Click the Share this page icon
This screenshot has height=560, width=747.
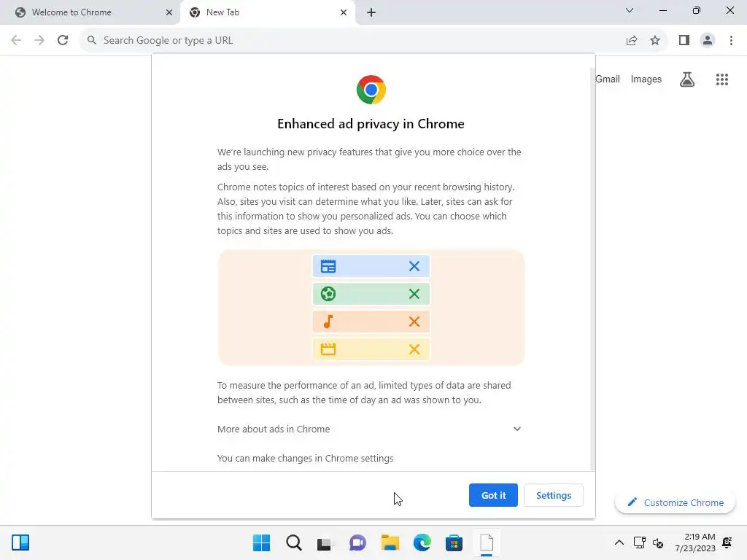click(632, 41)
